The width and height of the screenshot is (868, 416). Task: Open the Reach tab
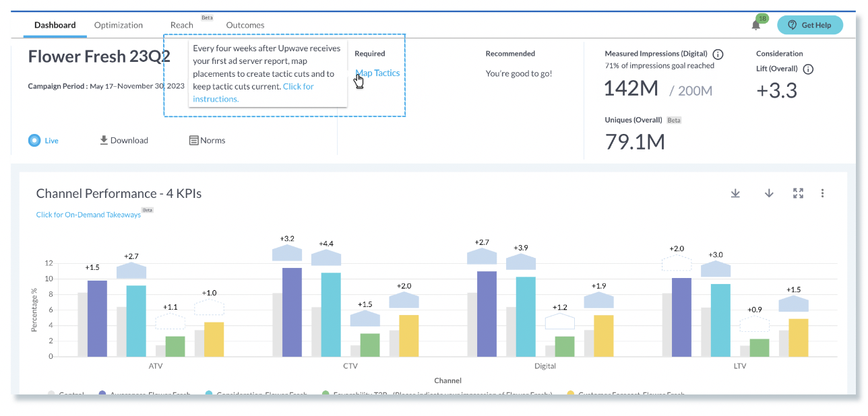[x=182, y=25]
